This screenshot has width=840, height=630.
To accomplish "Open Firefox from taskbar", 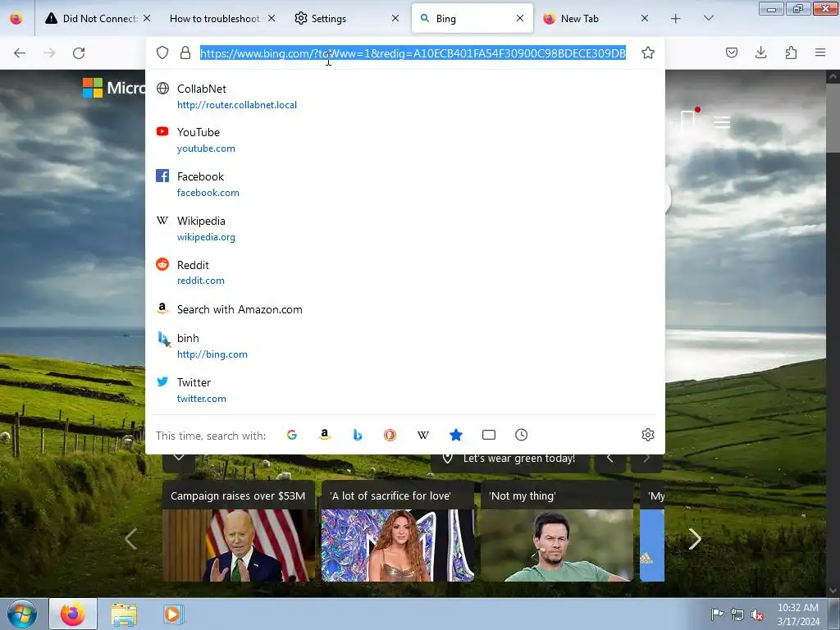I will click(73, 614).
